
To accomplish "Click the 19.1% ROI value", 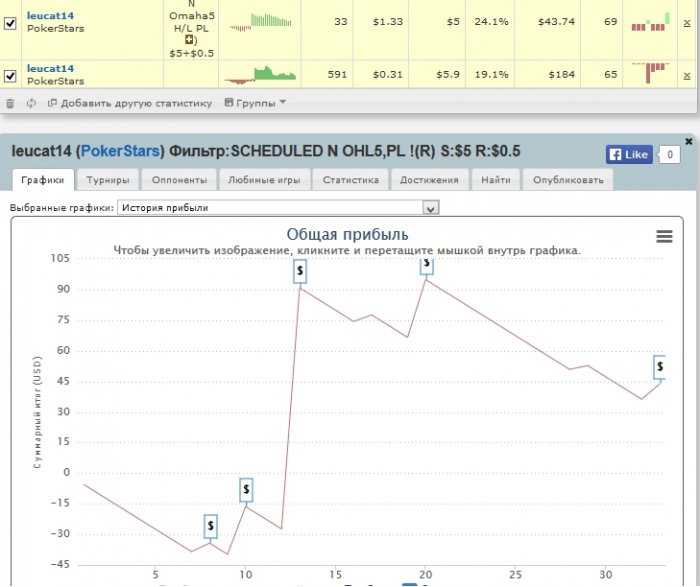I will (491, 75).
